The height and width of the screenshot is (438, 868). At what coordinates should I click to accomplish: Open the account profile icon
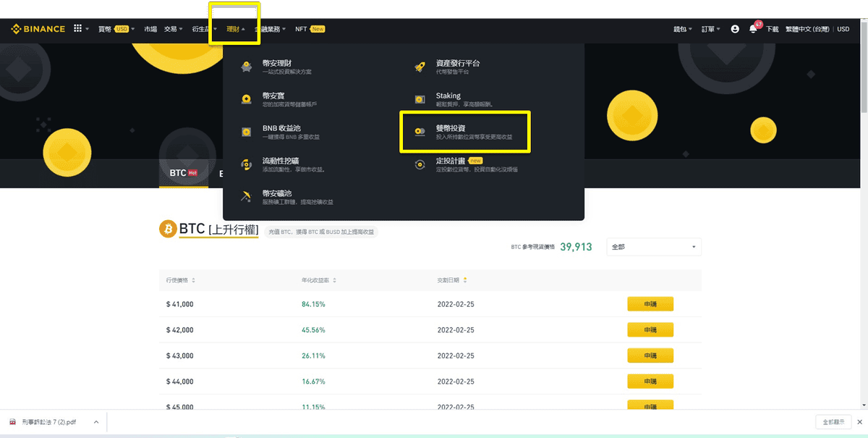pos(735,29)
